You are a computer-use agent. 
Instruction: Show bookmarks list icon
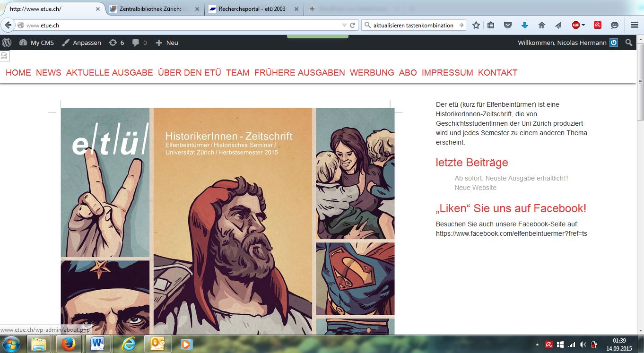point(491,26)
